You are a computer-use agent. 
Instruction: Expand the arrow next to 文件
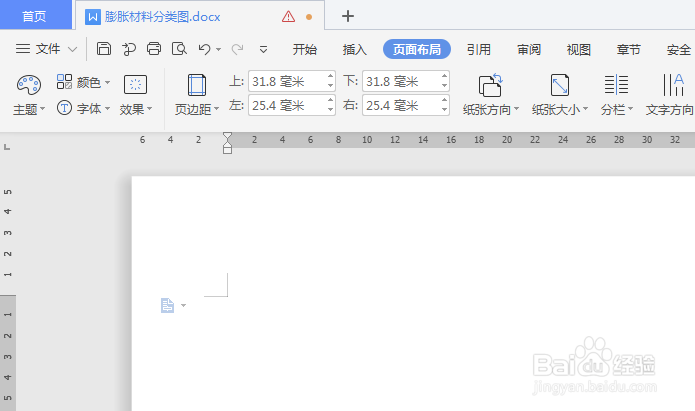(72, 49)
